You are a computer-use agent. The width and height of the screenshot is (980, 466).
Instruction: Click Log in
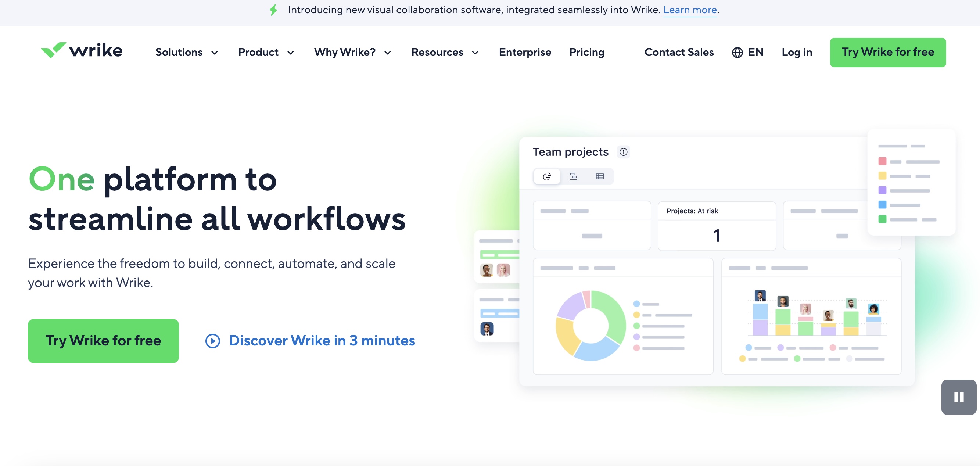(797, 52)
